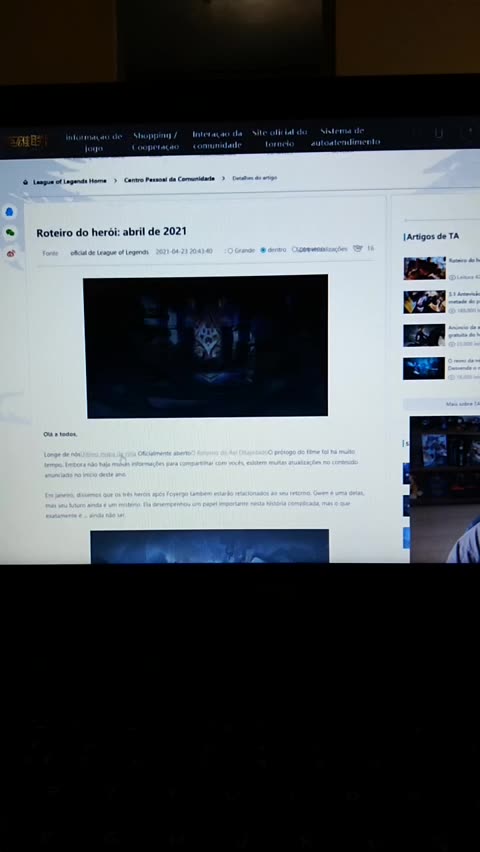Click the 'Rei Destruído' link in paragraph

coord(230,452)
